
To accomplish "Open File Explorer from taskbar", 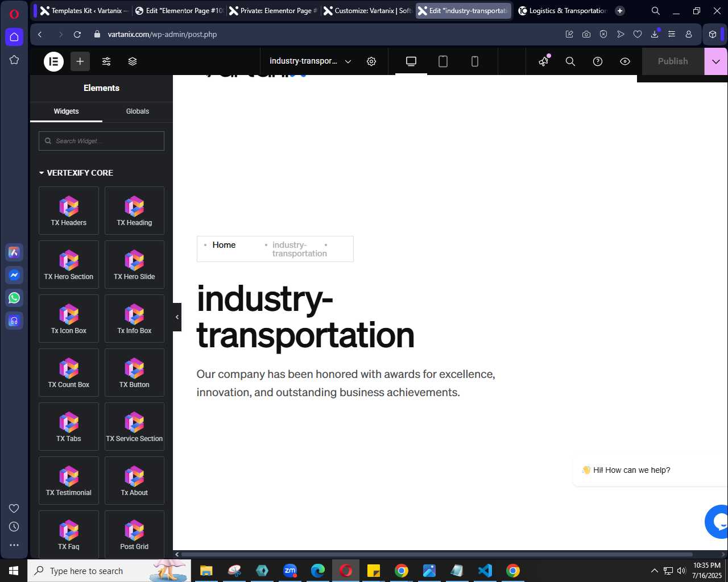I will click(206, 571).
